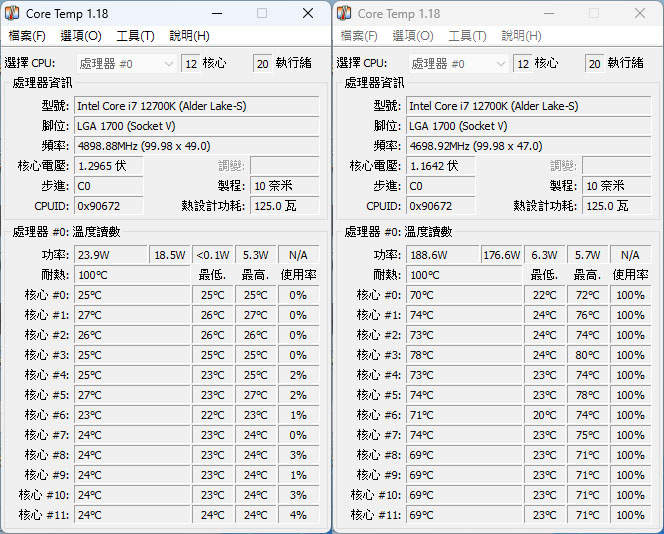
Task: Click the 188.6W power reading field
Action: tap(443, 255)
